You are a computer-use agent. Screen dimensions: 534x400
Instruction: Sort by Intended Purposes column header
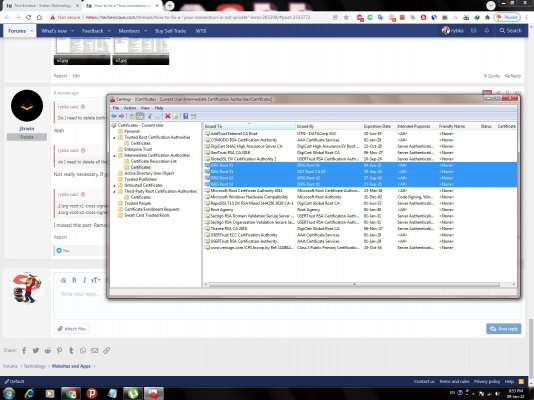[x=416, y=126]
